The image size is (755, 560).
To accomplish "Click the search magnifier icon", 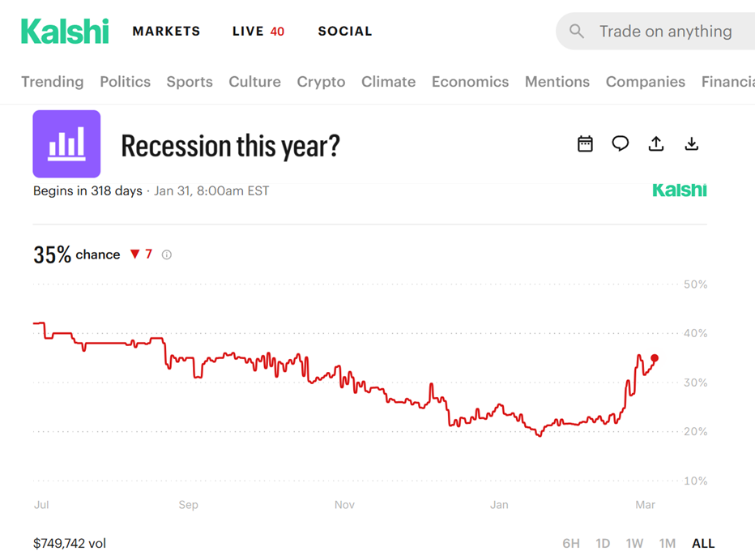I will (577, 32).
